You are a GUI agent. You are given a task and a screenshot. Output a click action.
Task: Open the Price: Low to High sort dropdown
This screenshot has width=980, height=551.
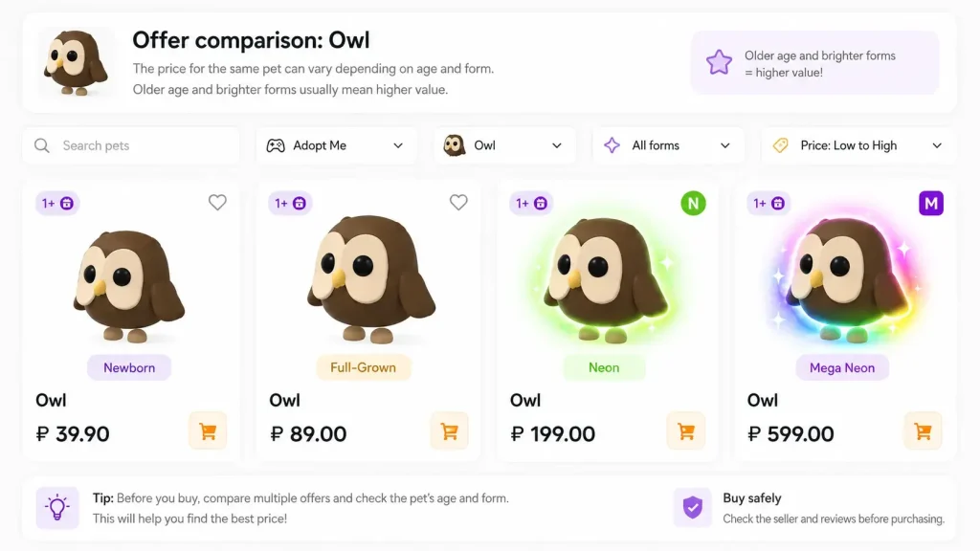[858, 145]
